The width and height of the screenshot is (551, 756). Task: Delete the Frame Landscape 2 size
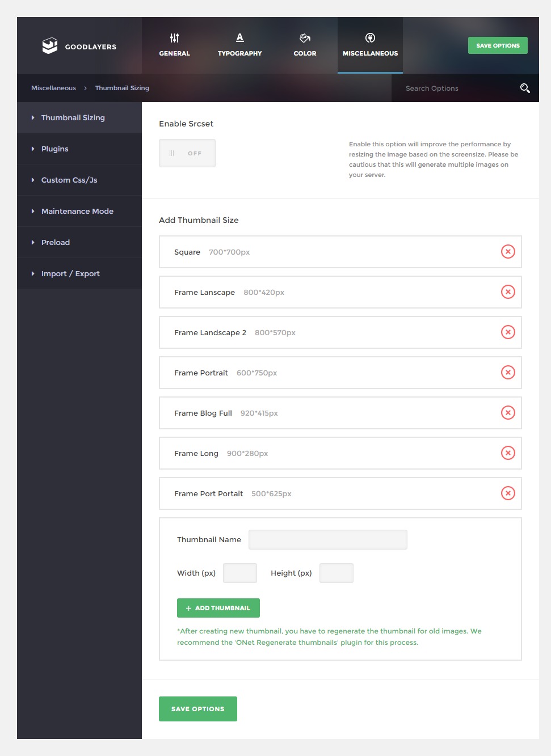508,332
